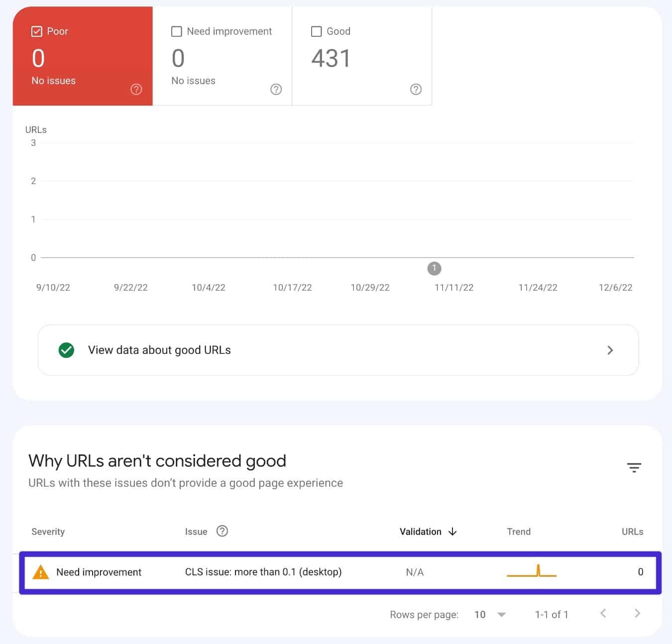Open filter options for the issues table
Viewport: 672px width, 644px height.
pyautogui.click(x=634, y=468)
